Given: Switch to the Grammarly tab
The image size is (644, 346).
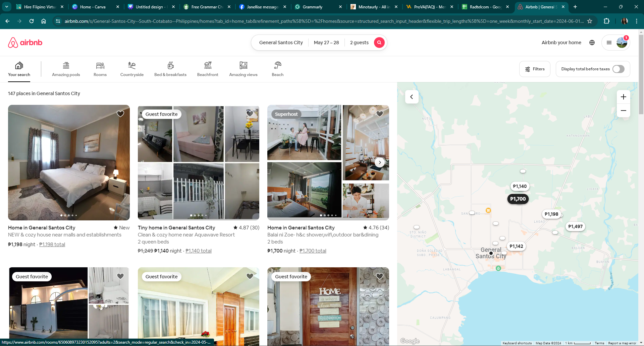Looking at the screenshot, I should (x=318, y=7).
